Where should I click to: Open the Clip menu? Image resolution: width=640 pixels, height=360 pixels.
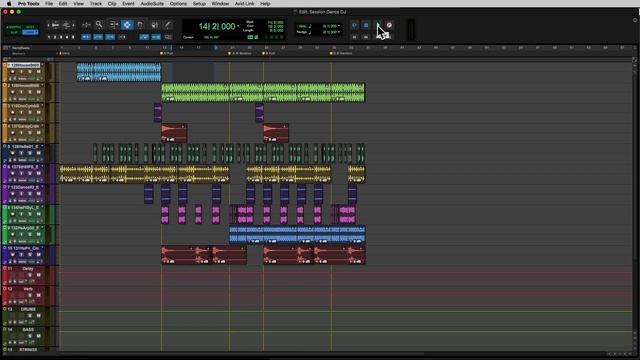pos(112,4)
